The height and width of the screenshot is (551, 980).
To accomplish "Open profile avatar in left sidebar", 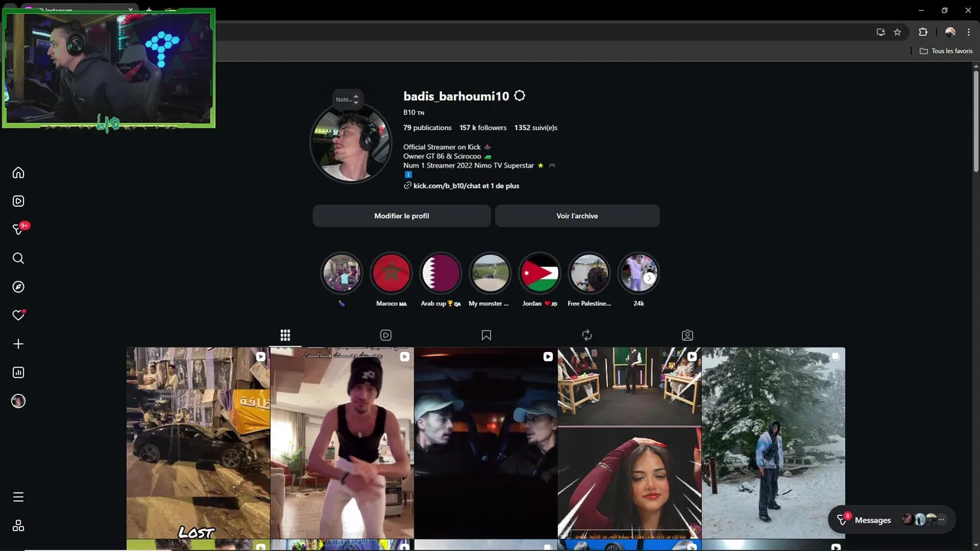I will coord(18,401).
